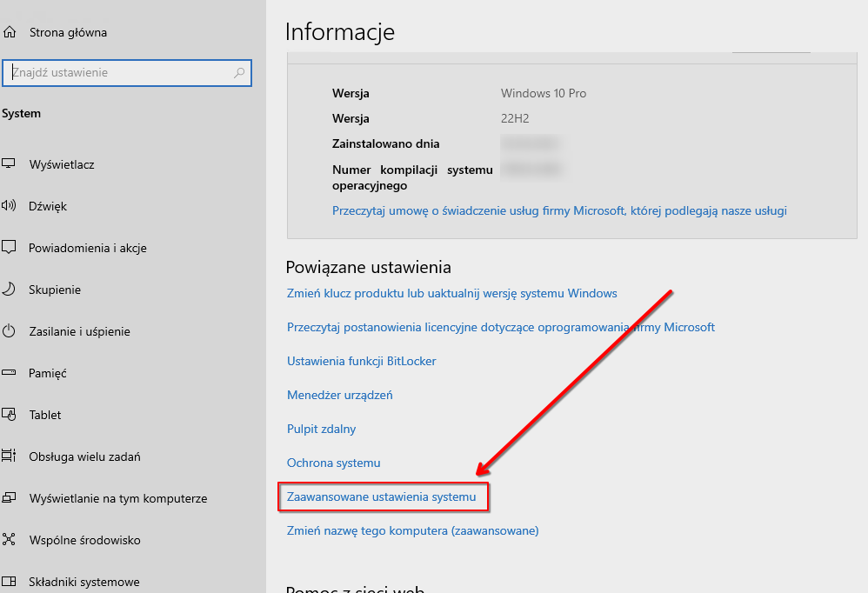This screenshot has height=593, width=868.
Task: Open Zaawansowane ustawienia systemu link
Action: coord(382,496)
